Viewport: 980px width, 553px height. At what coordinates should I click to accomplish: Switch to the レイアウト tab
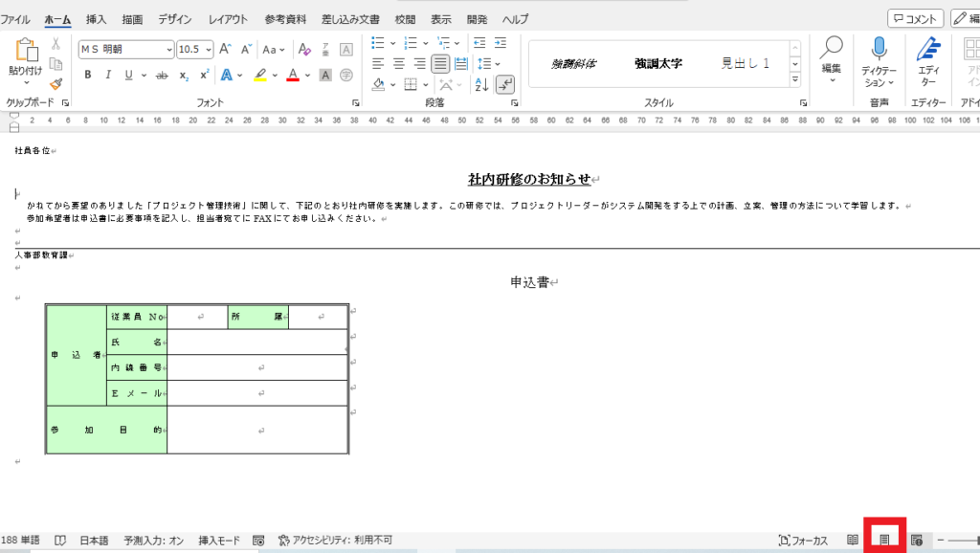[228, 19]
